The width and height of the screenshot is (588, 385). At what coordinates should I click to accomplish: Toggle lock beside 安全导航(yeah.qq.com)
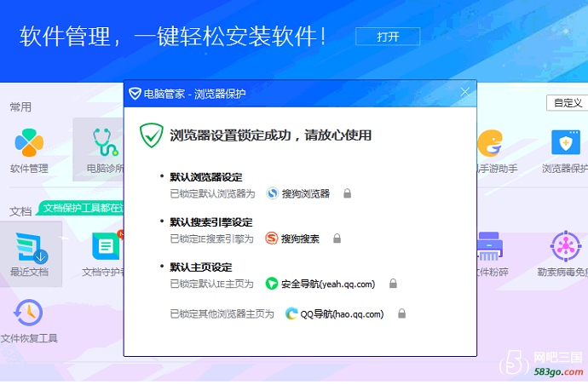pyautogui.click(x=393, y=284)
